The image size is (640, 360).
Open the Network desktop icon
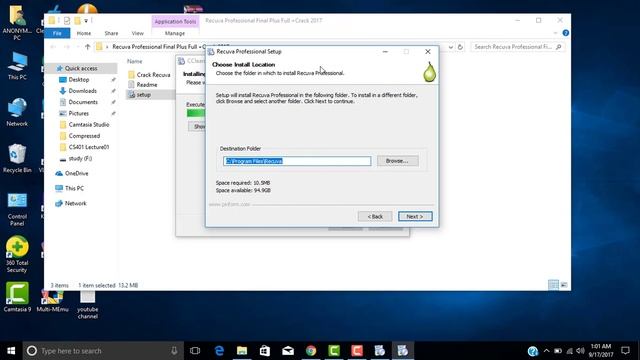17,112
